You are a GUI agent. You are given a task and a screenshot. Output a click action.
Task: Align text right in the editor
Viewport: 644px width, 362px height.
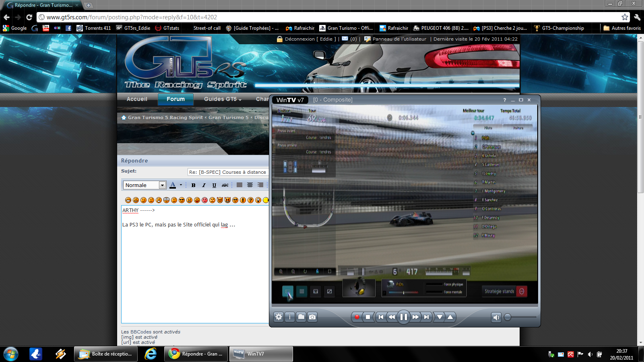pyautogui.click(x=260, y=185)
